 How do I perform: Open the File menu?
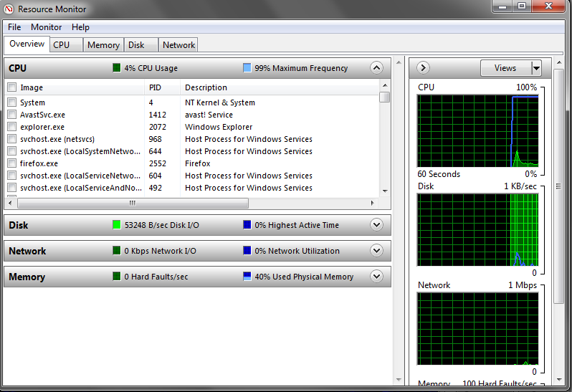pyautogui.click(x=14, y=27)
